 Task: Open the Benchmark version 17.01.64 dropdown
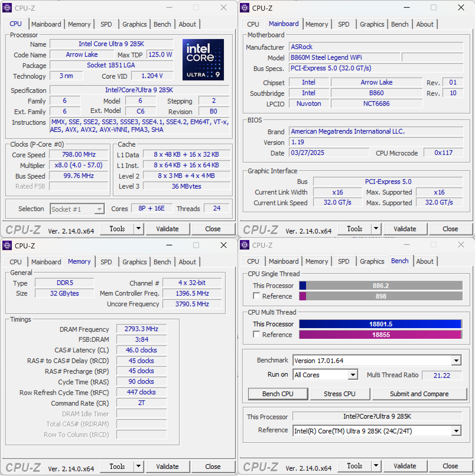[x=377, y=360]
